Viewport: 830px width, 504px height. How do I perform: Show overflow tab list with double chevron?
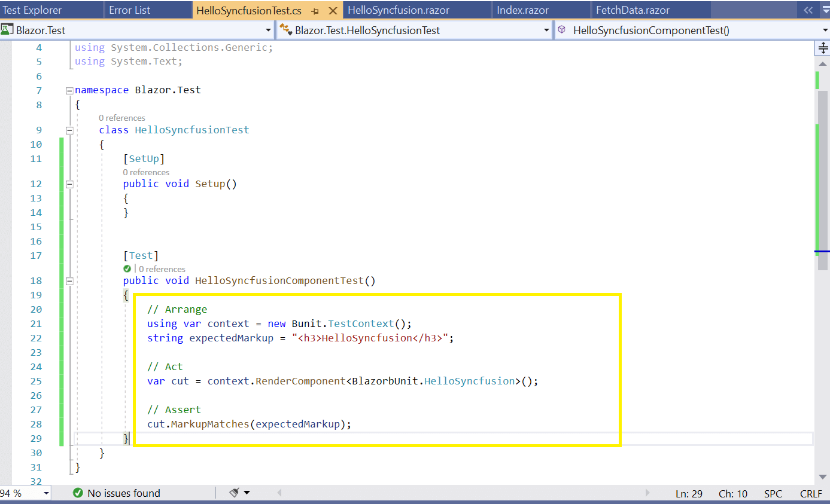point(808,10)
